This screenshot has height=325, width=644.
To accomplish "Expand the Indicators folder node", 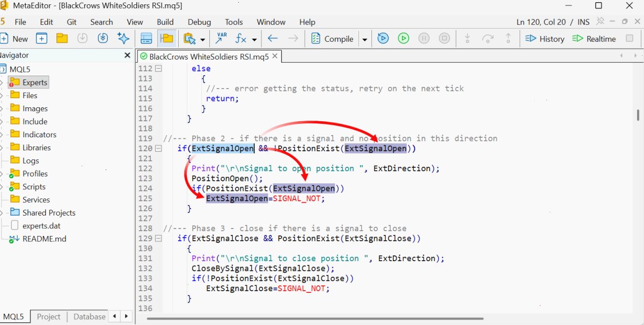I will 2,135.
